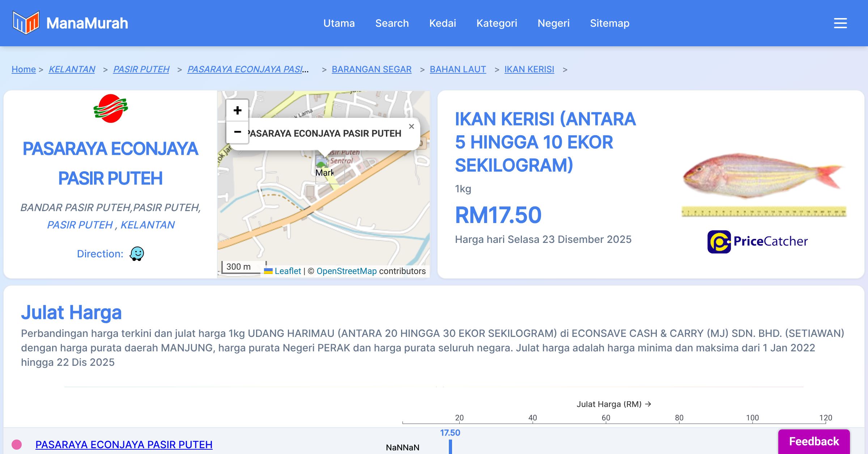Viewport: 868px width, 454px height.
Task: Click the Feedback button
Action: tap(814, 441)
